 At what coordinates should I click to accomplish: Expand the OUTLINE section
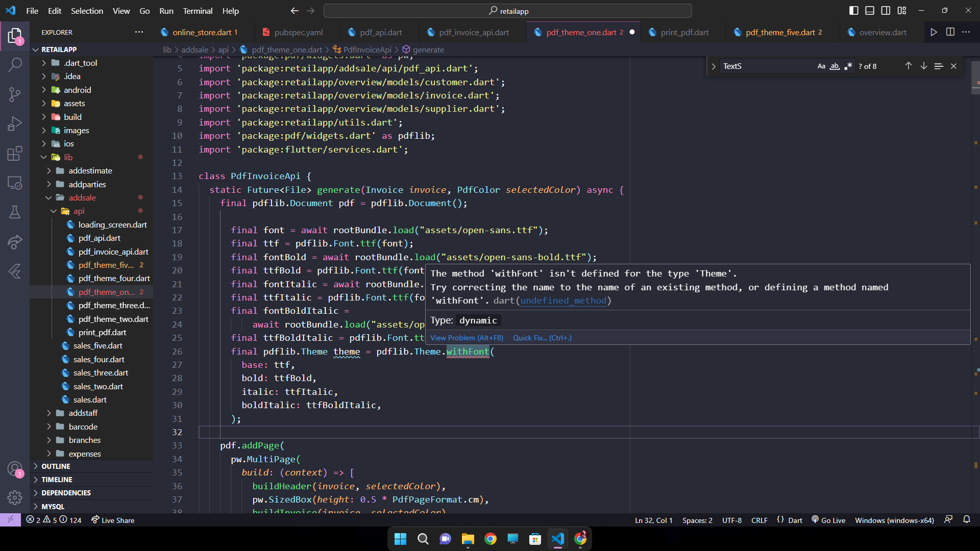click(56, 466)
